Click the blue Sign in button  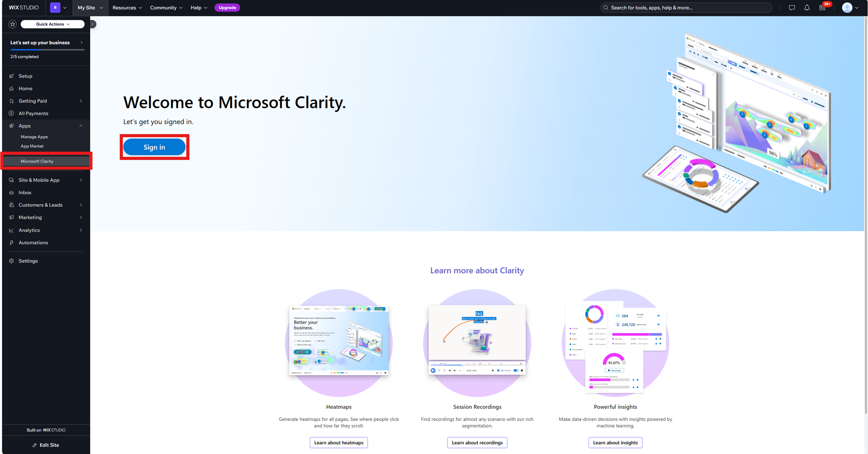coord(154,147)
